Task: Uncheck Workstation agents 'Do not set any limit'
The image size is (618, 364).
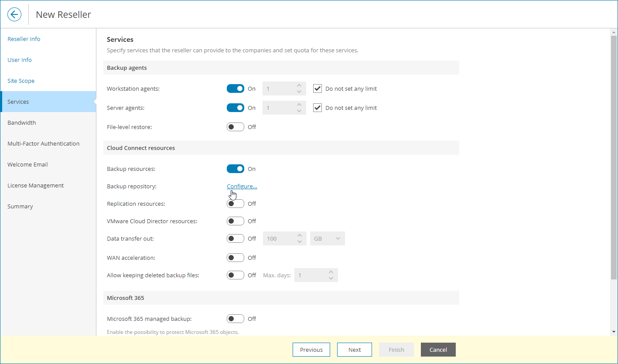Action: click(318, 88)
